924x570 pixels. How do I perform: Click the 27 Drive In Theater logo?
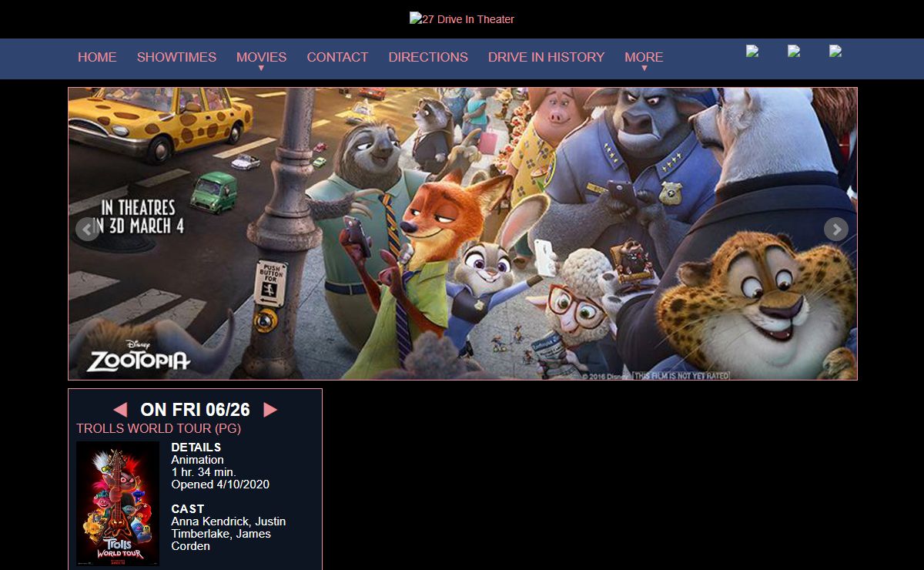pyautogui.click(x=462, y=19)
